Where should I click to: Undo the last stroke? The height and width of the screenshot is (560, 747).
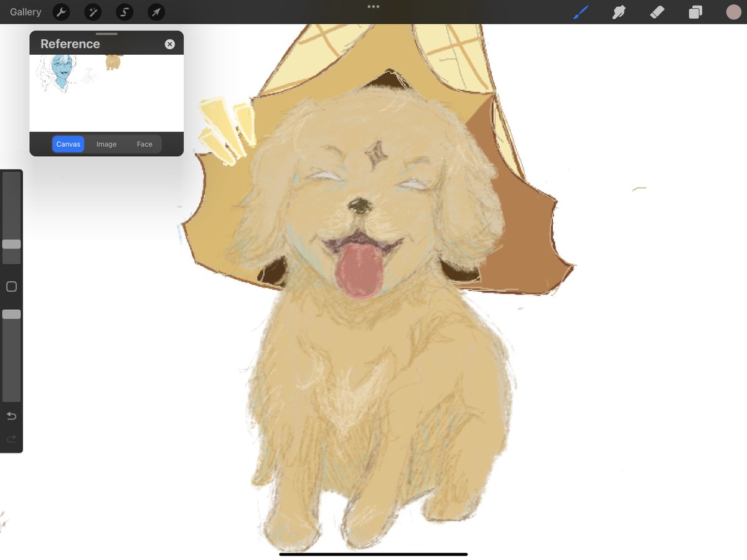[11, 416]
